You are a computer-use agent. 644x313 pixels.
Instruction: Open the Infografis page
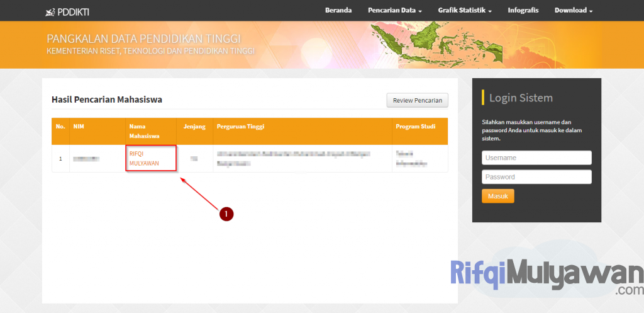(523, 10)
